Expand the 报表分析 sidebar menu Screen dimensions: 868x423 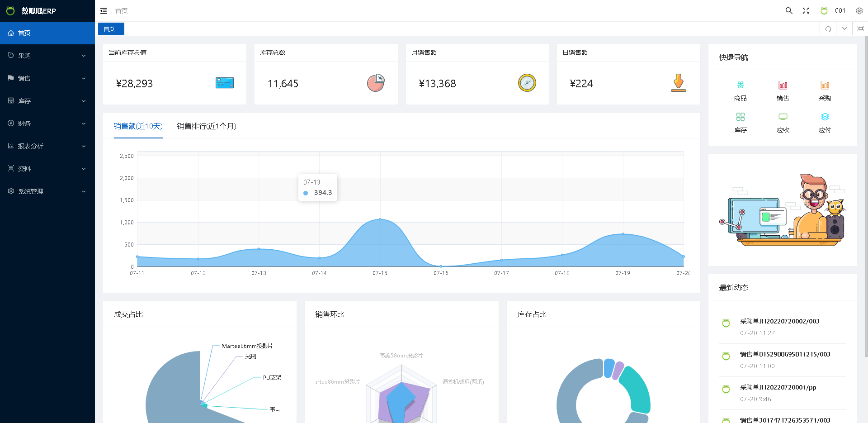coord(47,146)
